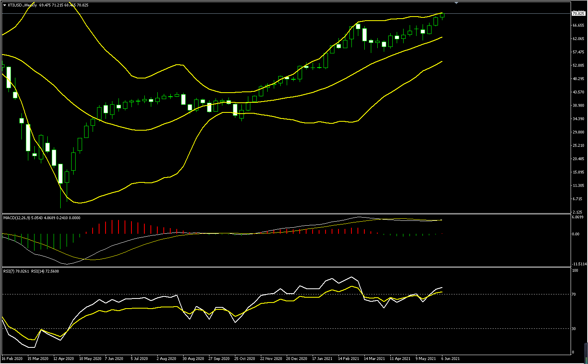Click the 15.895 price scale label
Viewport: 588px width, 364px height.
(578, 172)
